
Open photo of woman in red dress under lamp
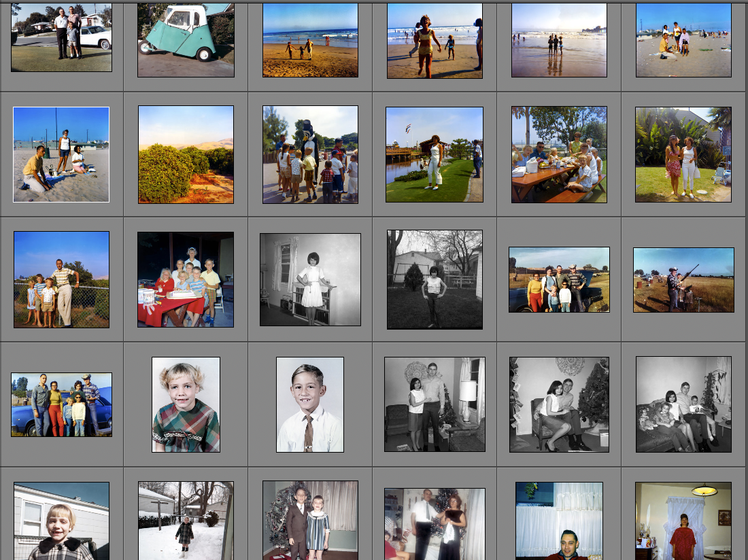[x=683, y=521]
